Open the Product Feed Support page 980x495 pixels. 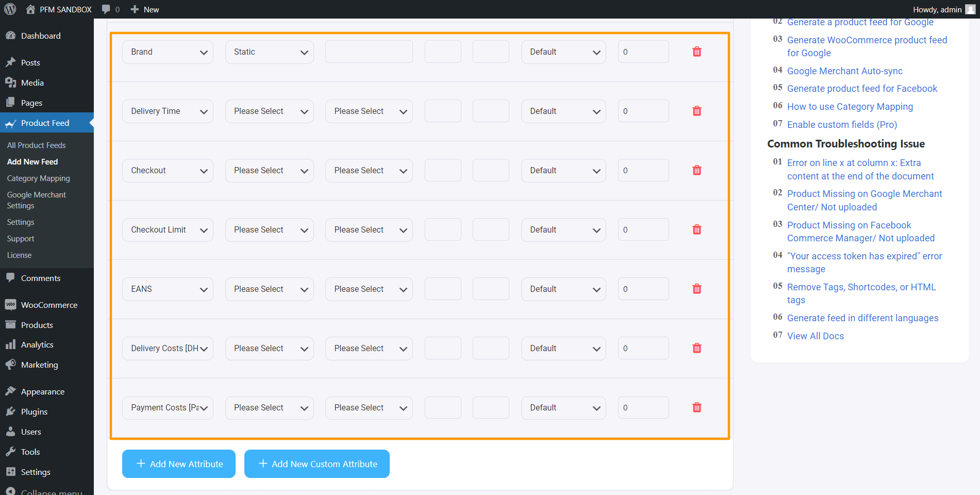[x=21, y=239]
